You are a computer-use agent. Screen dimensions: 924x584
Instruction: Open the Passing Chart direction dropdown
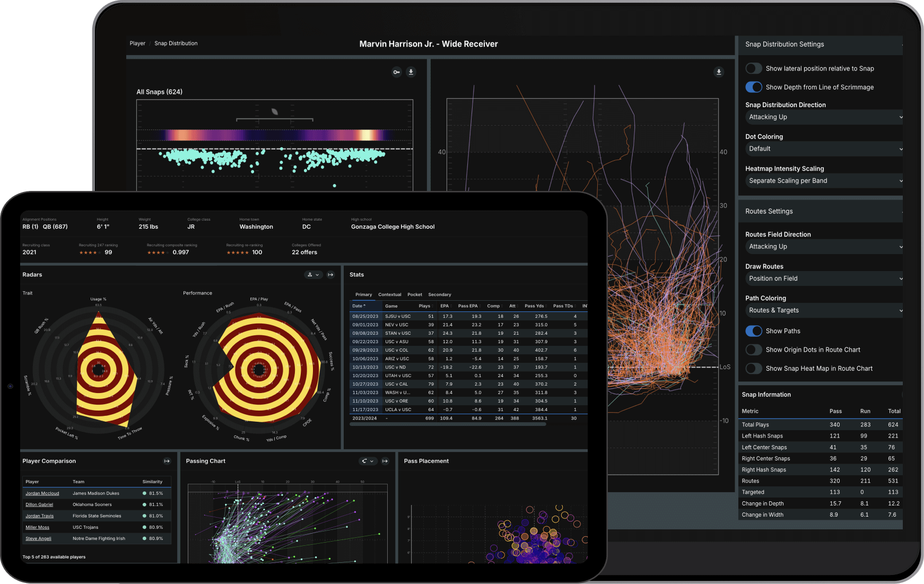pos(367,461)
